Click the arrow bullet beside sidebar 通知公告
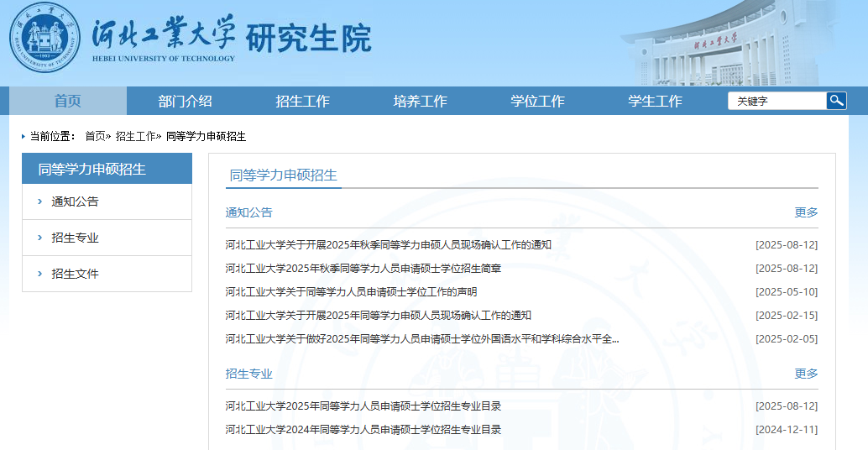This screenshot has height=450, width=868. (x=39, y=201)
